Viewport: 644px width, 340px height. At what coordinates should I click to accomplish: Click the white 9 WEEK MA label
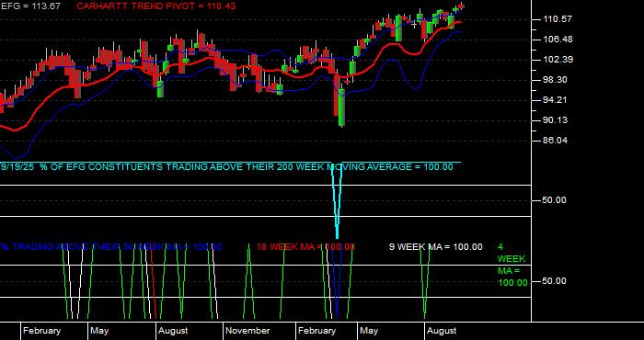(436, 247)
